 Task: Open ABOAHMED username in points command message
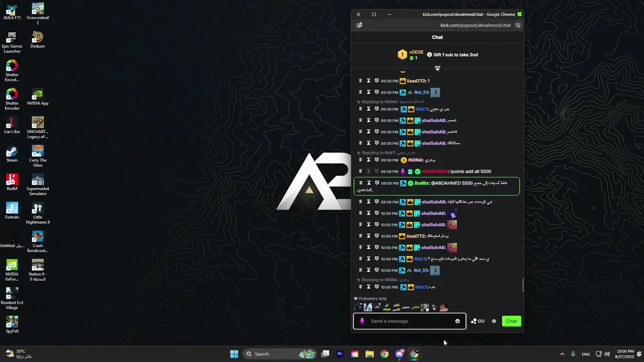point(435,171)
